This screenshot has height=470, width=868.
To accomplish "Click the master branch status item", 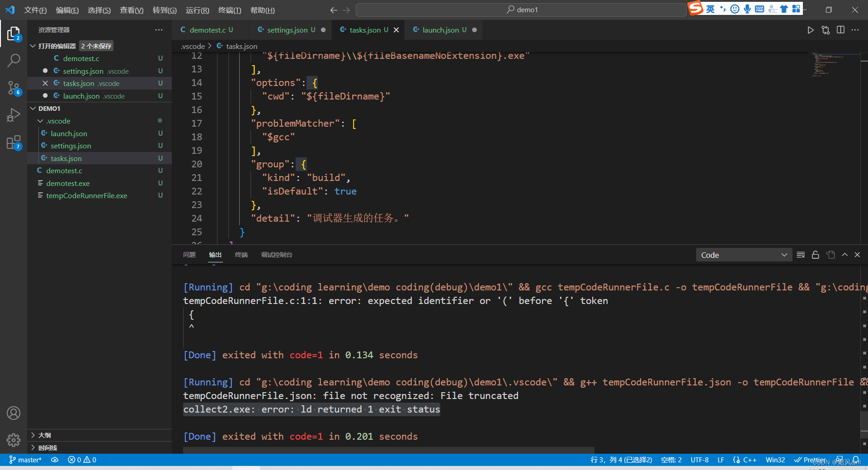I will coord(25,460).
